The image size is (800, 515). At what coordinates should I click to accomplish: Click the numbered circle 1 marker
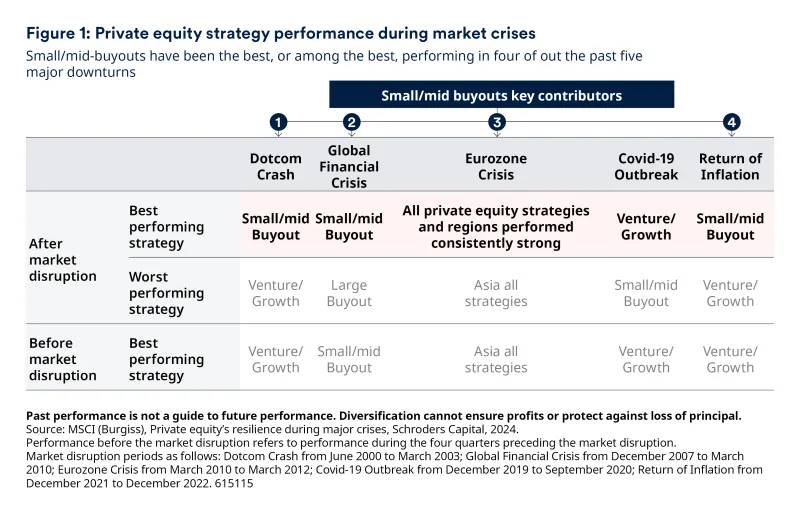[x=278, y=122]
